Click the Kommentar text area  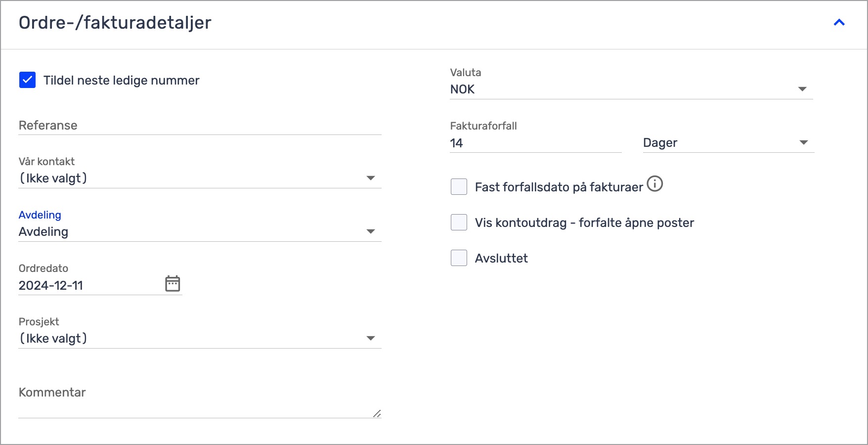point(200,400)
